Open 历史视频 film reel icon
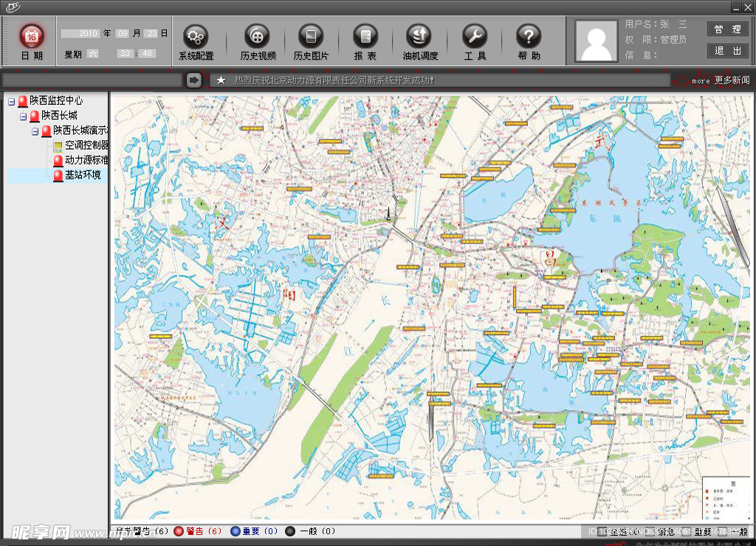Image resolution: width=756 pixels, height=546 pixels. click(x=257, y=36)
